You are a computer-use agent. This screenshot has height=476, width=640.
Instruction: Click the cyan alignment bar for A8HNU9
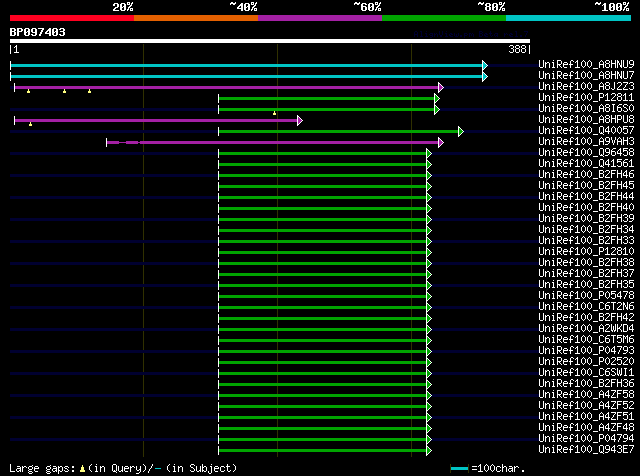(247, 65)
